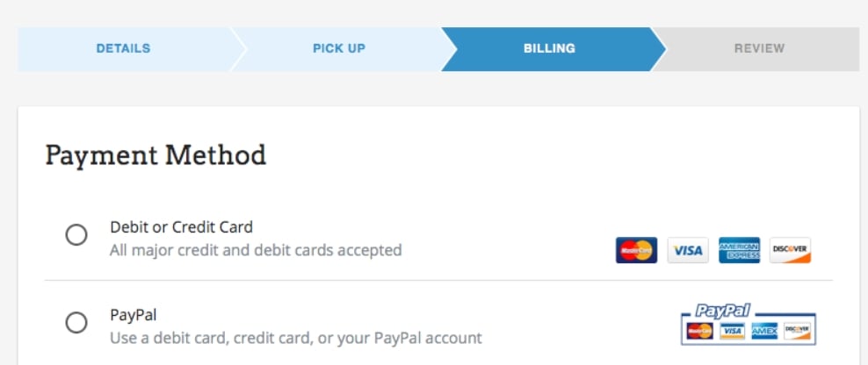
Task: Click the small Visa icon in PayPal badge
Action: tap(732, 331)
